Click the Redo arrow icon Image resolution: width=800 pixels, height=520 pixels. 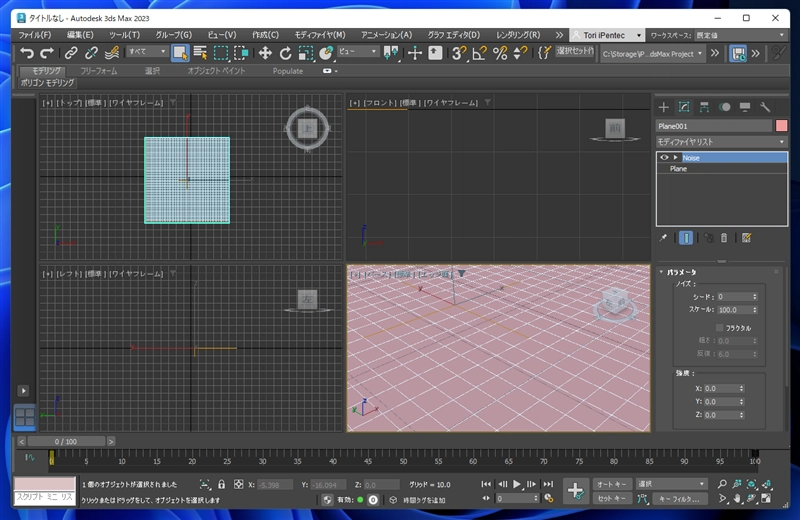point(47,53)
